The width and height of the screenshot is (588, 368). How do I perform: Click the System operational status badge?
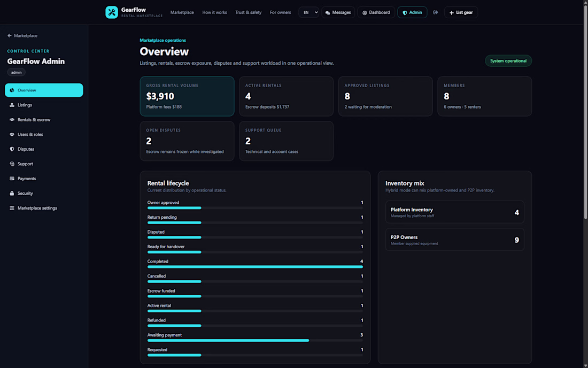click(508, 61)
